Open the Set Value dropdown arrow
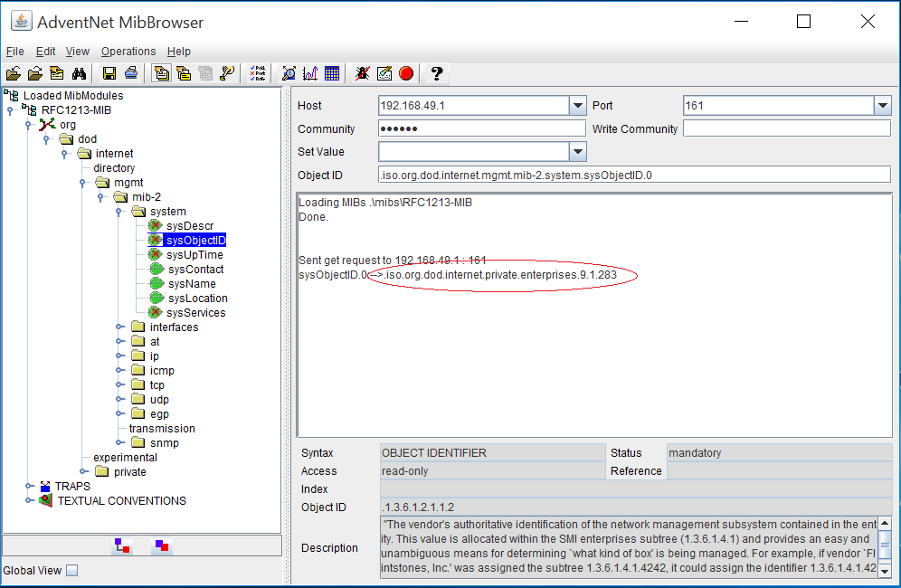 point(578,152)
